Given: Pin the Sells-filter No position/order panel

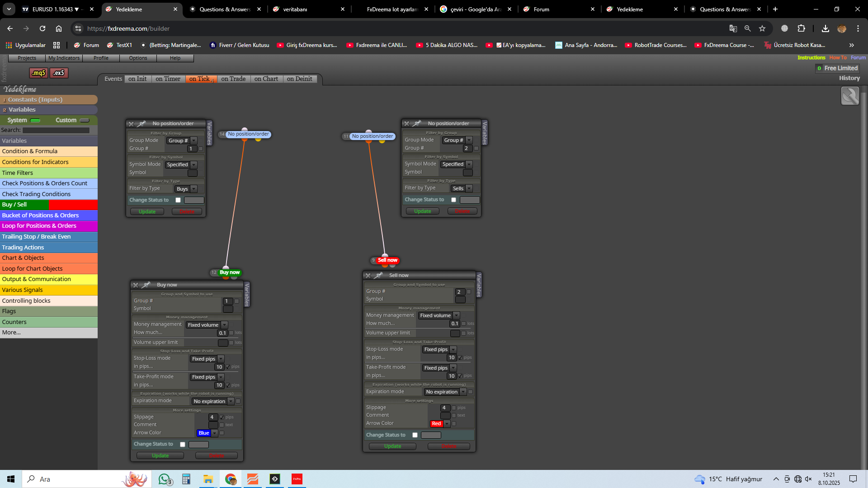Looking at the screenshot, I should [x=417, y=123].
